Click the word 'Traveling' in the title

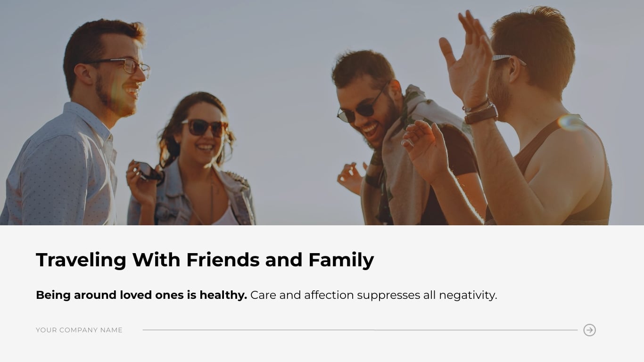(x=81, y=260)
